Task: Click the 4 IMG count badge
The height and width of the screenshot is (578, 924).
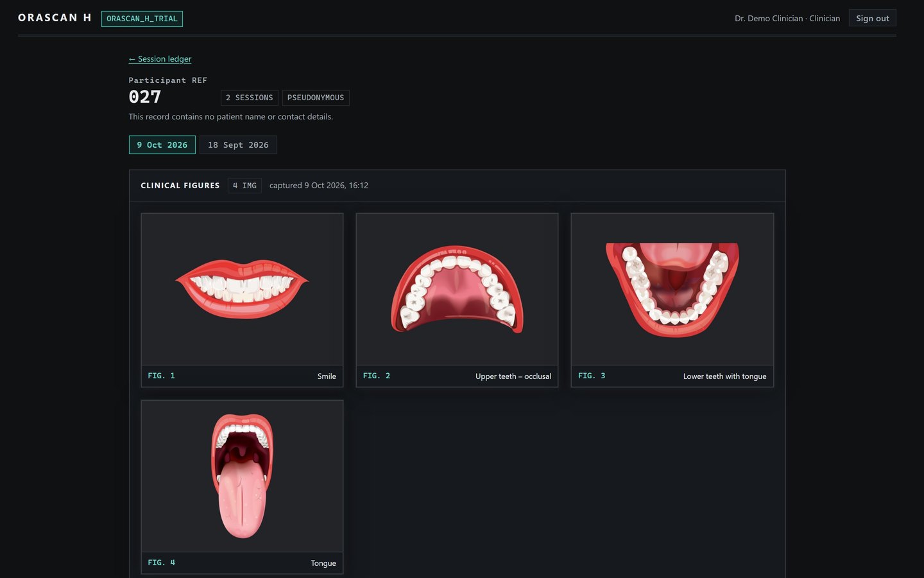Action: point(244,186)
